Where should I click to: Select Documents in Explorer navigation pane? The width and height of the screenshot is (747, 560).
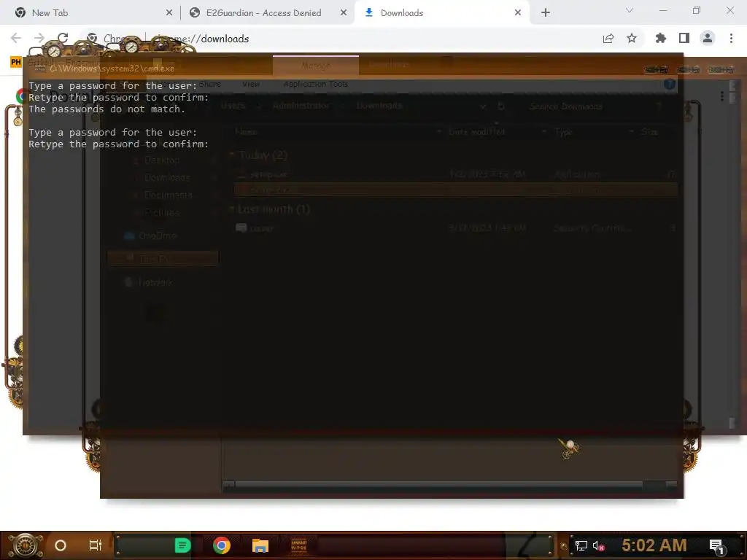click(169, 195)
